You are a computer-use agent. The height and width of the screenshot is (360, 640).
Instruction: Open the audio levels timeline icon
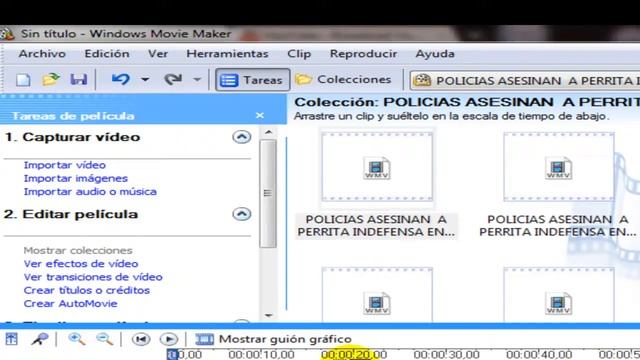click(11, 339)
